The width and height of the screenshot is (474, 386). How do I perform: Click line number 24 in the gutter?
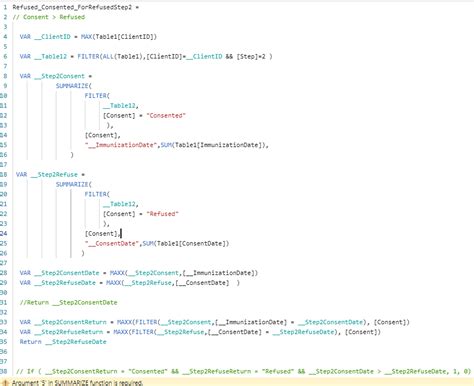tap(3, 233)
